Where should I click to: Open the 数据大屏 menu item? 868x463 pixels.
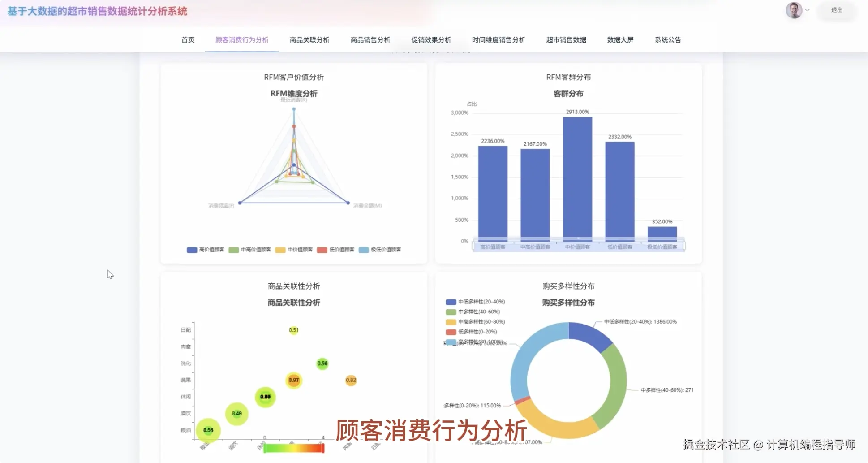tap(620, 39)
